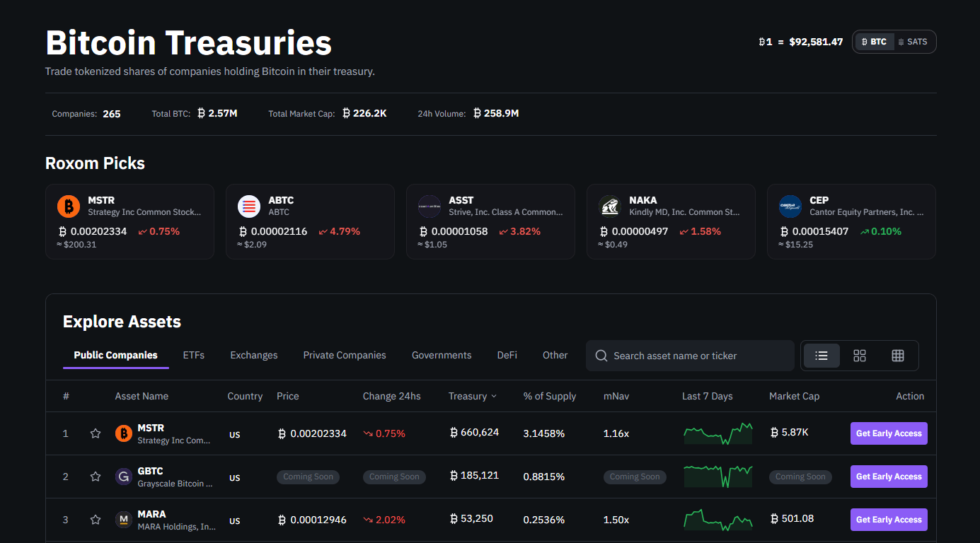This screenshot has height=543, width=980.
Task: Star the MARA row as favorite
Action: (96, 520)
